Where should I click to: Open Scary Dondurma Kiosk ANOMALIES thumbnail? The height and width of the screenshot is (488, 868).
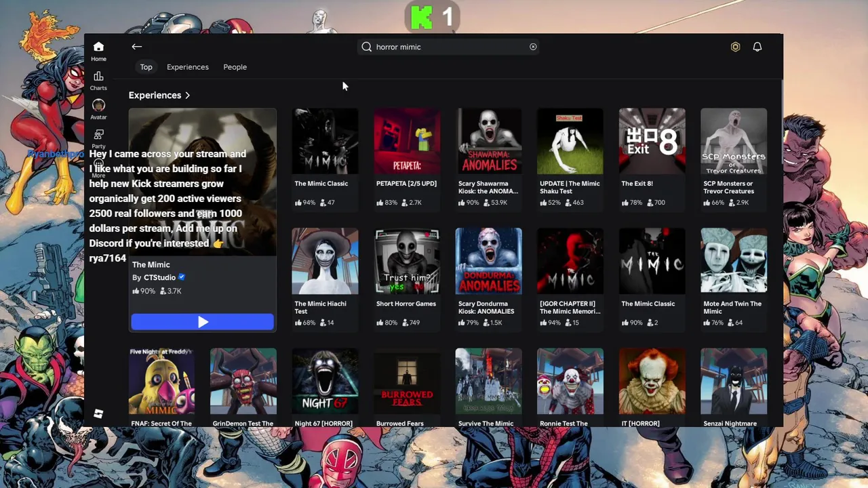[x=489, y=261]
